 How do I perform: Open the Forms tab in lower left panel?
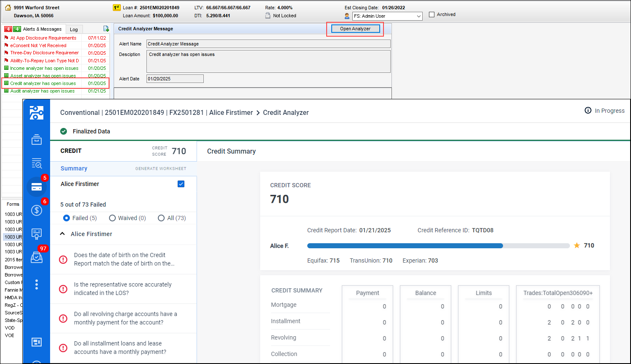coord(13,204)
